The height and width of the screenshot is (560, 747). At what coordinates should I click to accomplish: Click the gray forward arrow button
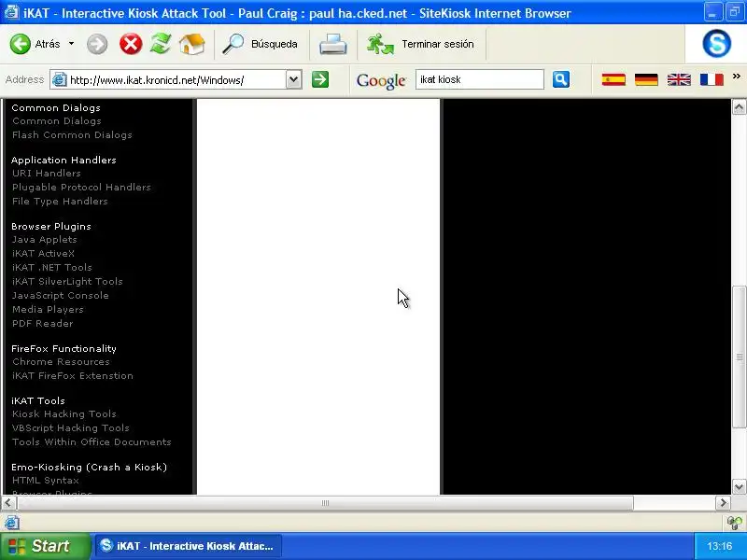(97, 44)
